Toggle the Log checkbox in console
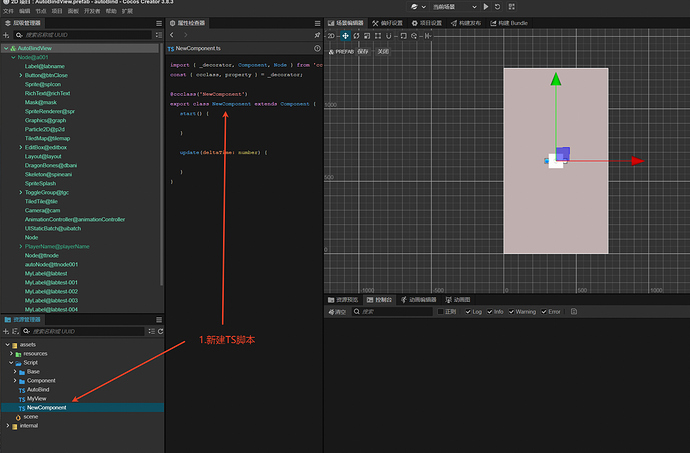690x453 pixels. tap(468, 312)
